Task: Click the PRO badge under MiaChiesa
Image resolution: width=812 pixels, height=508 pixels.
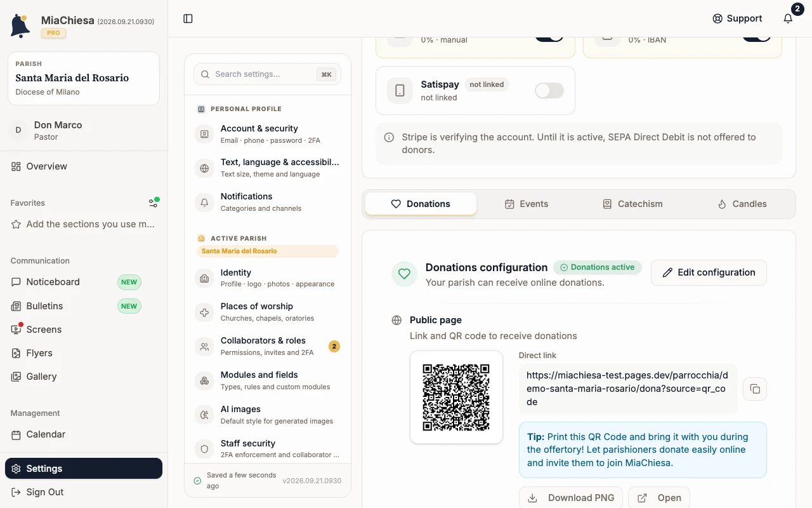Action: point(54,33)
